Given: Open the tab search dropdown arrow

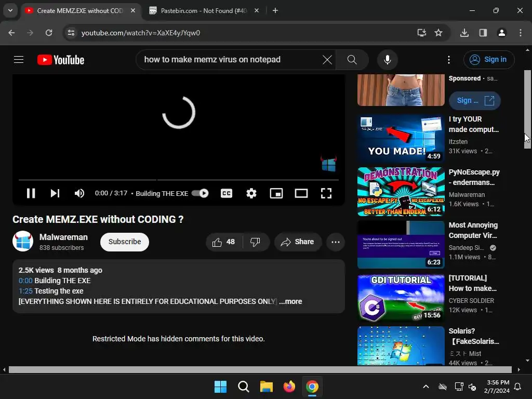Looking at the screenshot, I should 10,10.
